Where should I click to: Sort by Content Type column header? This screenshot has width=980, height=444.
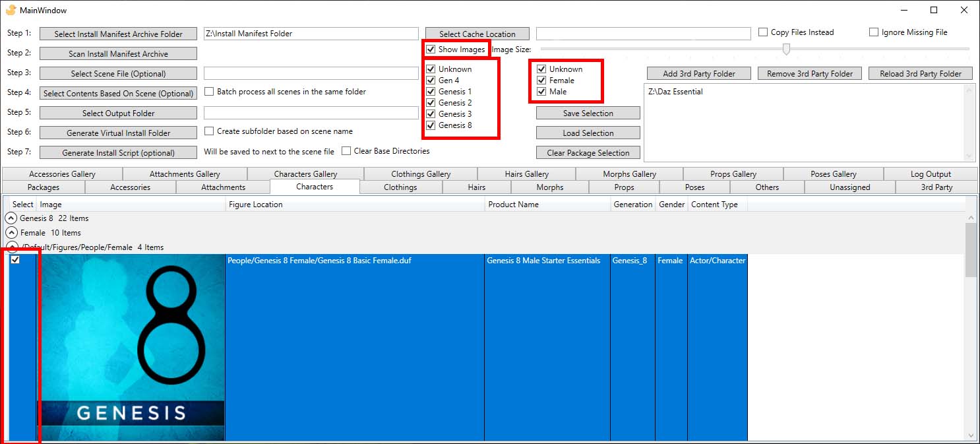click(718, 205)
